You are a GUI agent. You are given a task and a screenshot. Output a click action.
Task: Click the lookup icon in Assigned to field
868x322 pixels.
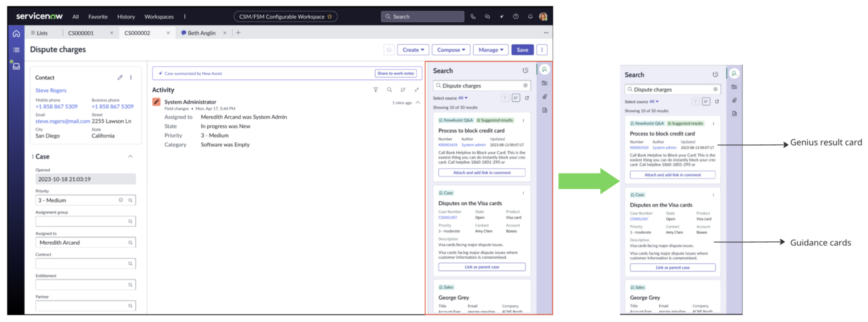tap(130, 243)
